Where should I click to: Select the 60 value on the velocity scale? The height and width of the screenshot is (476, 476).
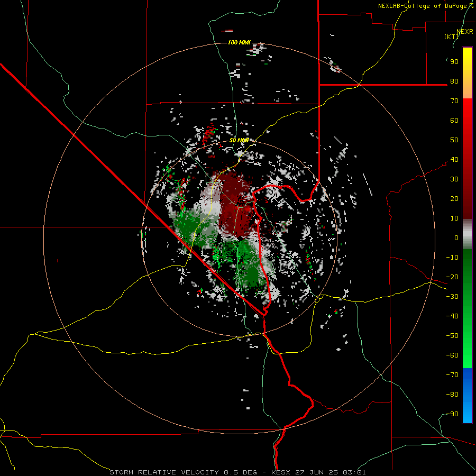click(454, 121)
